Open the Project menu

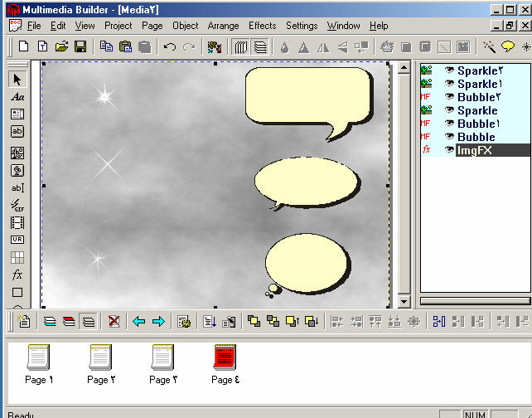click(118, 26)
